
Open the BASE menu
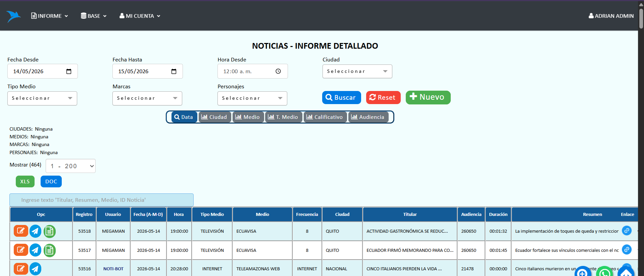pyautogui.click(x=94, y=16)
